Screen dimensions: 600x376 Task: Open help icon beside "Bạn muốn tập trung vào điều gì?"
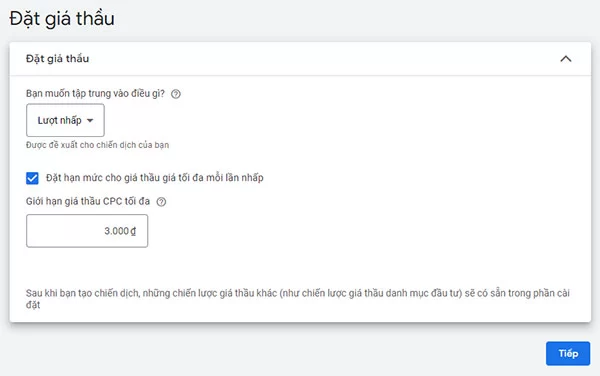pyautogui.click(x=176, y=94)
